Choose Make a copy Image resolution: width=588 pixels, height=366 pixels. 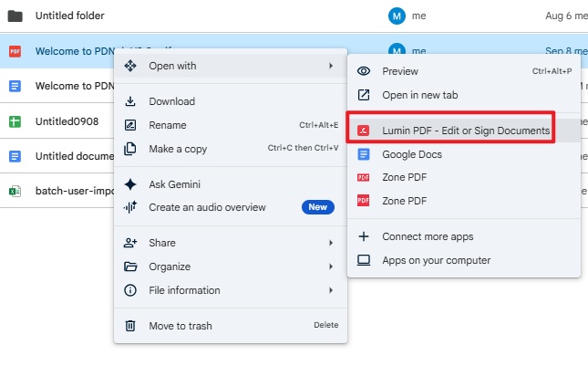231,149
